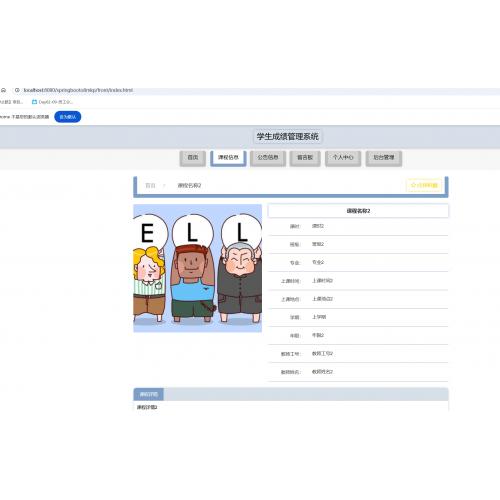This screenshot has width=500, height=500.
Task: Open the 后台管理 tab
Action: (384, 158)
